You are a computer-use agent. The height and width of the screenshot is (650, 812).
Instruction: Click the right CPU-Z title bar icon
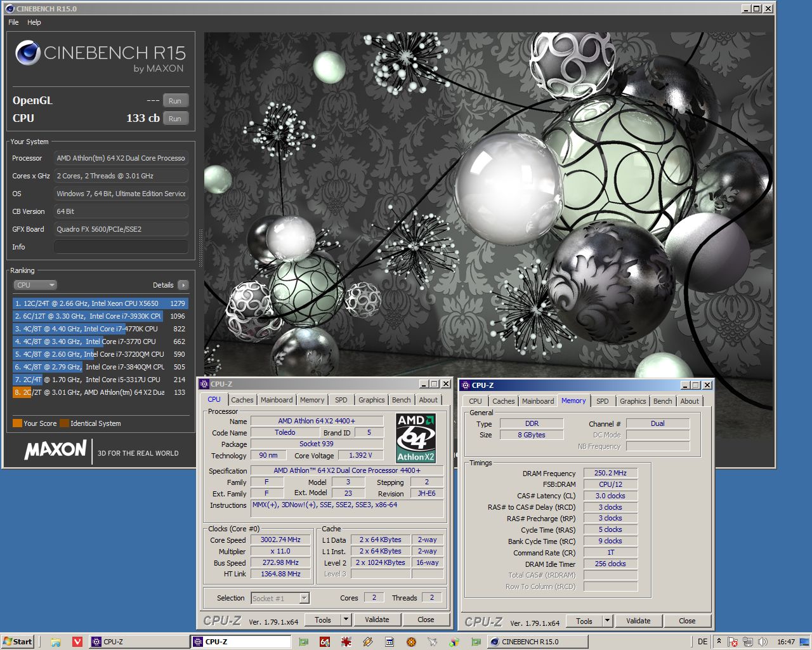tap(466, 385)
